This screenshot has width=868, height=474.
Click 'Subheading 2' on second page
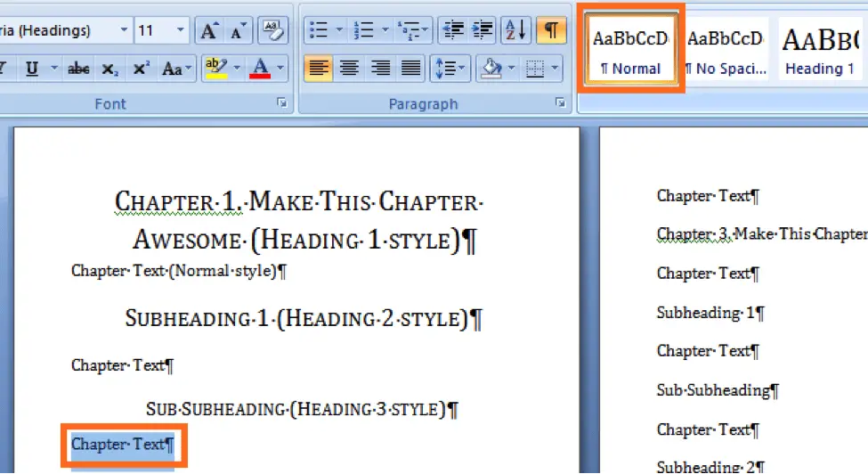tap(710, 467)
